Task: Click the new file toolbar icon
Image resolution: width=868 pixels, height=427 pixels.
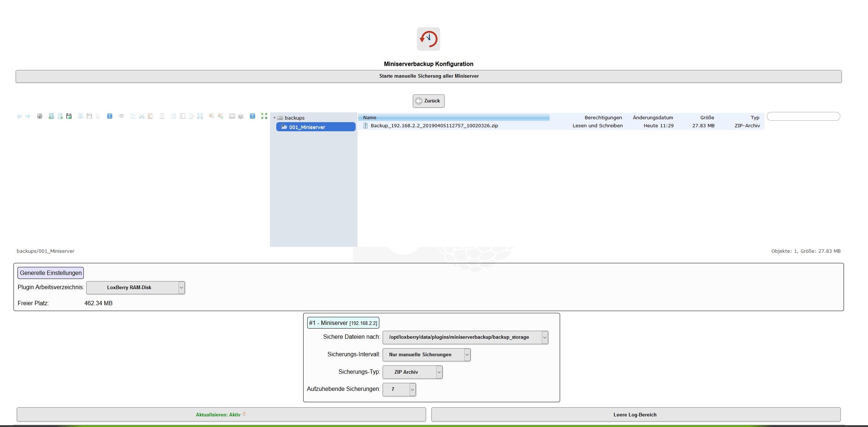Action: pyautogui.click(x=60, y=116)
